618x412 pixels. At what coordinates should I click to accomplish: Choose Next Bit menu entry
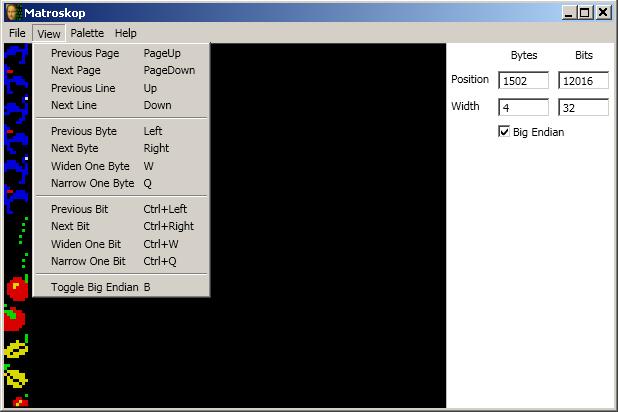pos(122,226)
